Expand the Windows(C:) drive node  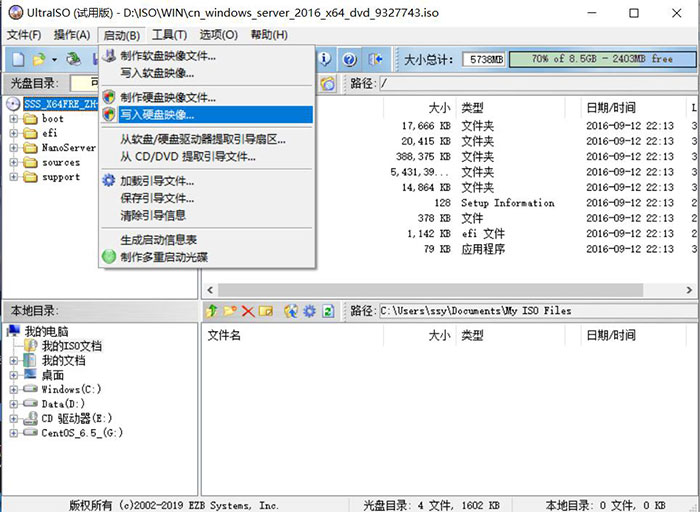(13, 389)
